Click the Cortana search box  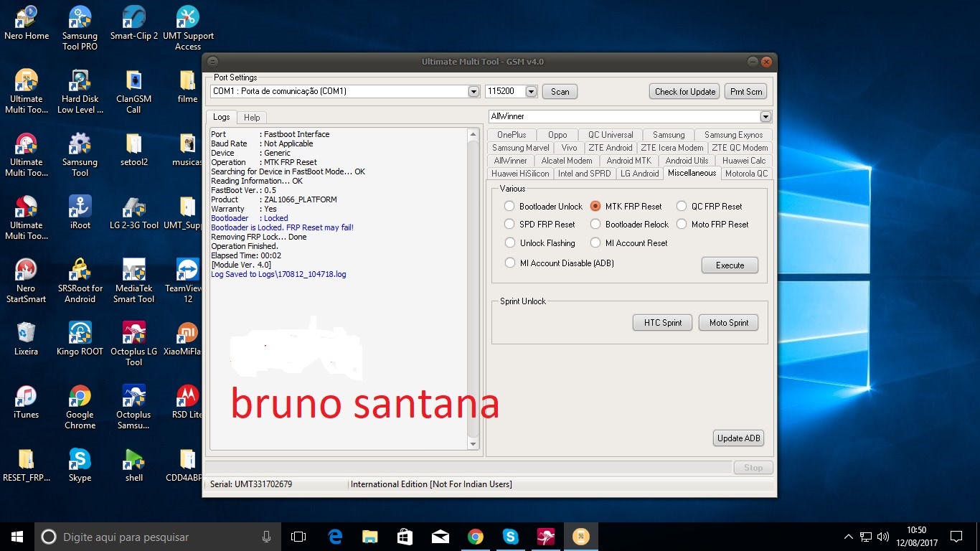(x=158, y=537)
